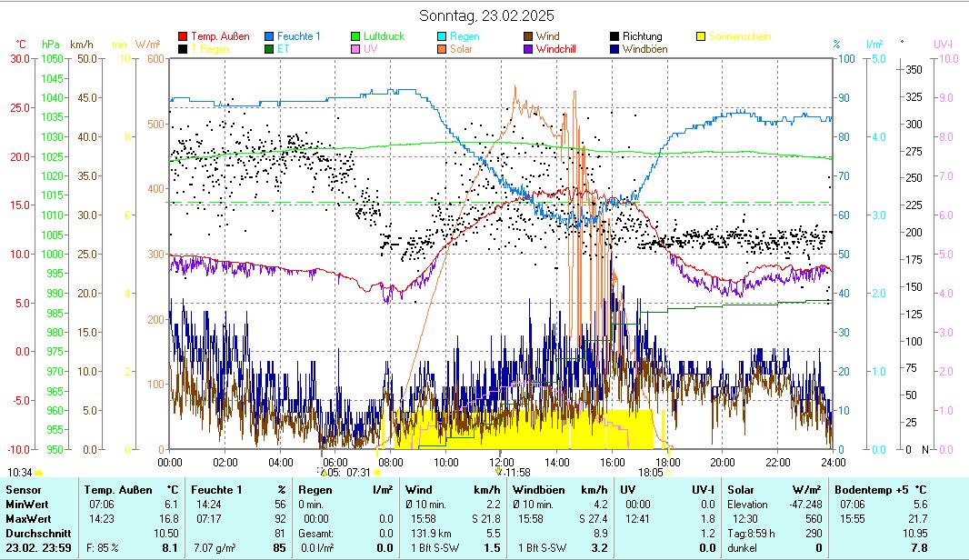
Task: Click the Durchschnitt row label
Action: click(x=35, y=533)
